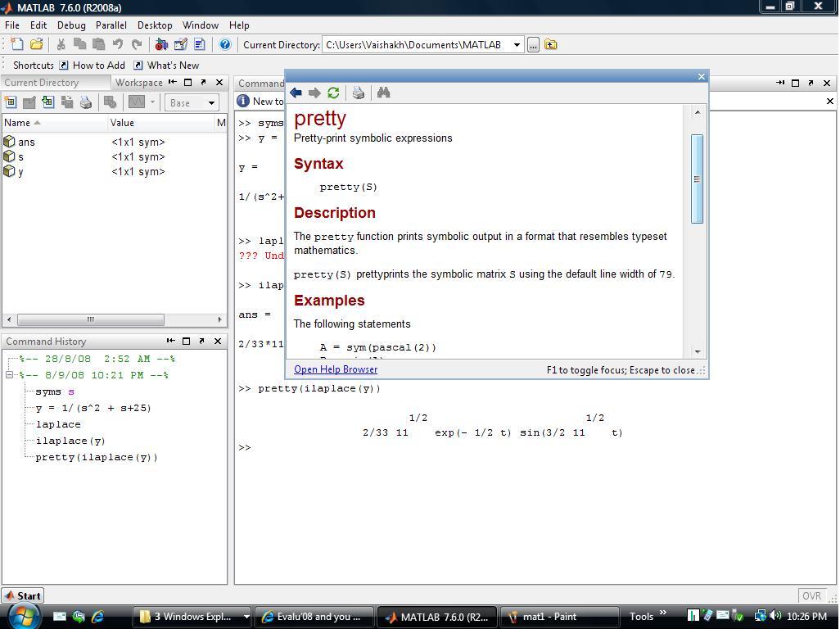This screenshot has width=840, height=629.
Task: Select the Simulink library icon
Action: pos(160,45)
